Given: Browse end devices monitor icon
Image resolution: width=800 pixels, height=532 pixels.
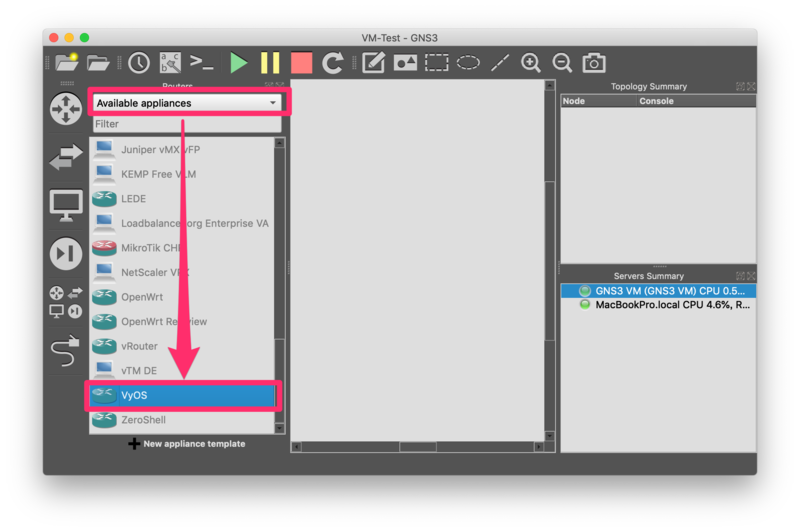Looking at the screenshot, I should pyautogui.click(x=66, y=205).
